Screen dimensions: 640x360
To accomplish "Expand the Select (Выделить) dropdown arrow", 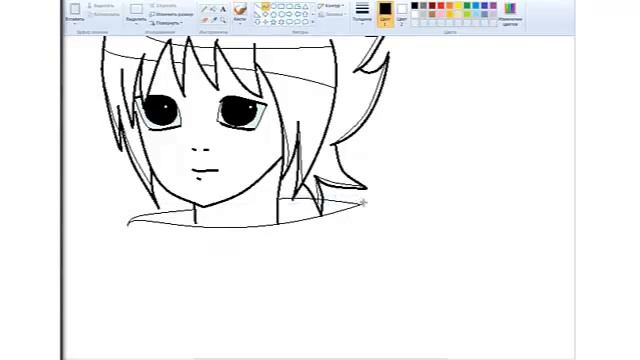I will coord(136,24).
